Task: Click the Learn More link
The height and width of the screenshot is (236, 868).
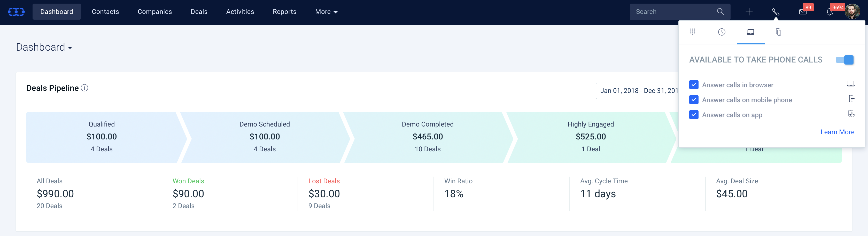Action: [837, 132]
